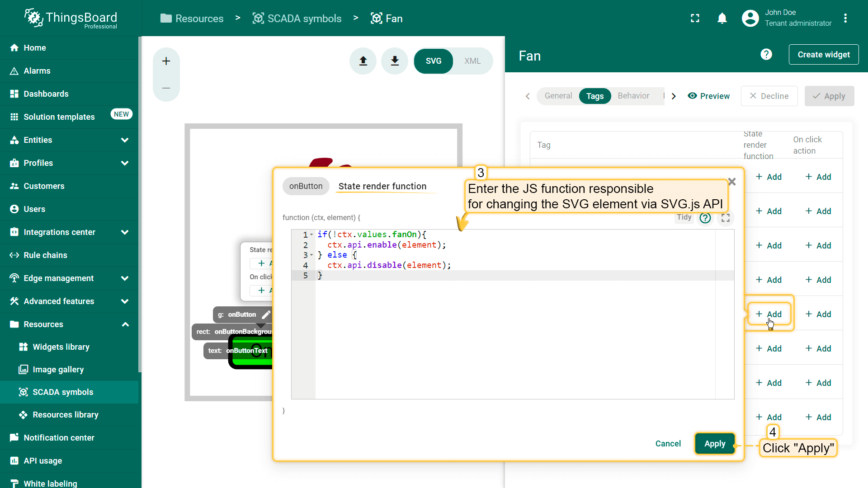Click the pencil edit icon on onButton tag
This screenshot has height=488, width=868.
[266, 314]
